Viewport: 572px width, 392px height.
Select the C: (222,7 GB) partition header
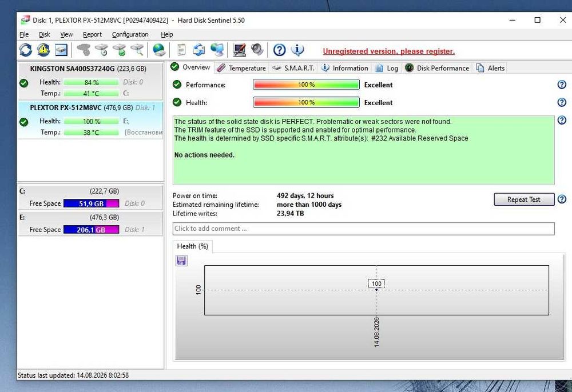tap(90, 191)
